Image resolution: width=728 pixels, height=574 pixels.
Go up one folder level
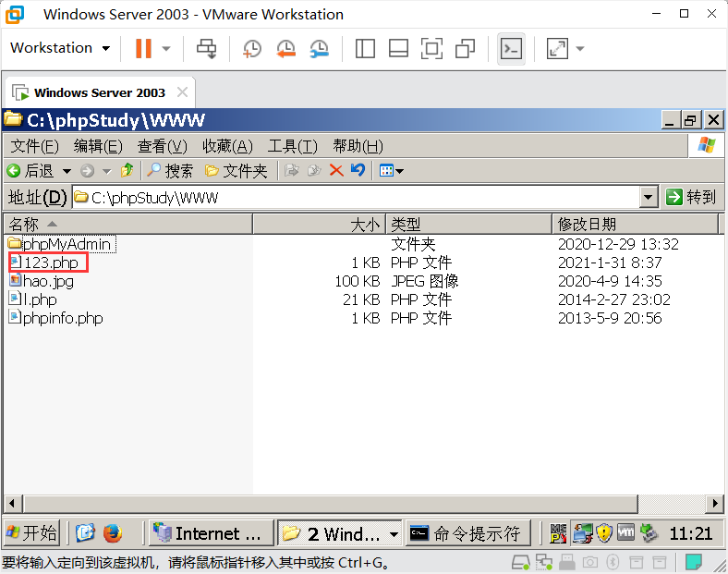click(127, 170)
